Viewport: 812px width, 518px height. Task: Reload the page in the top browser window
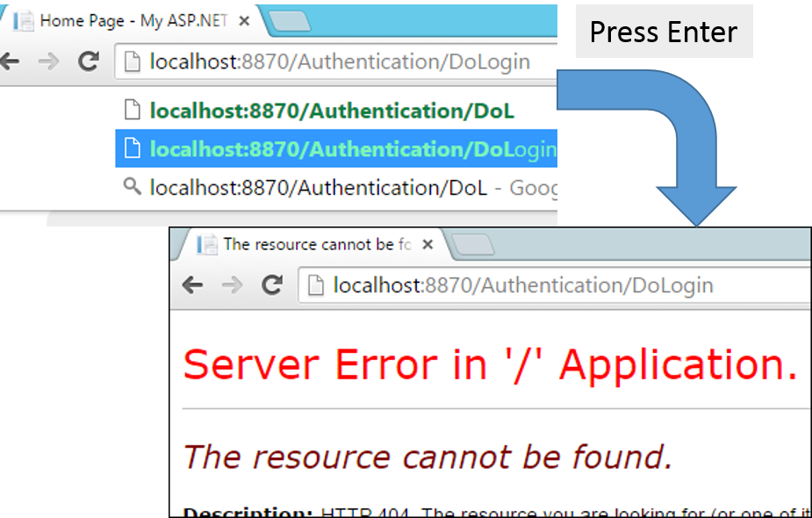(89, 61)
